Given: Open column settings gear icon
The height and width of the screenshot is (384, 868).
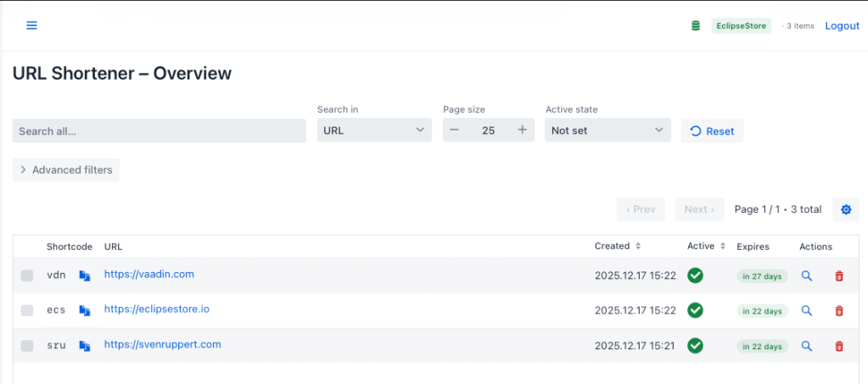Looking at the screenshot, I should tap(846, 209).
